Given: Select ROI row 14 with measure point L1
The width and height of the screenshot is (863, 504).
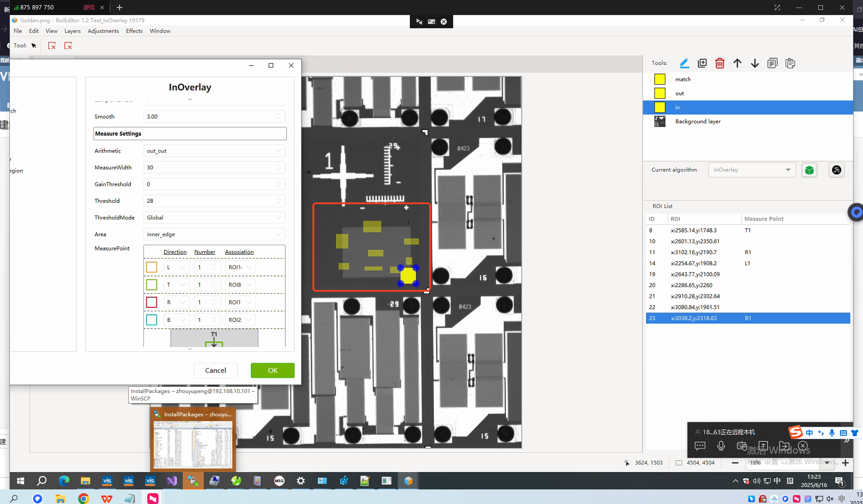Looking at the screenshot, I should point(748,264).
